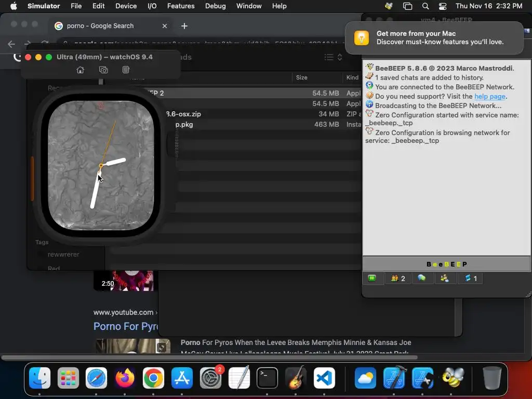The height and width of the screenshot is (399, 532).
Task: Open Xcode from the Dock
Action: pyautogui.click(x=394, y=378)
